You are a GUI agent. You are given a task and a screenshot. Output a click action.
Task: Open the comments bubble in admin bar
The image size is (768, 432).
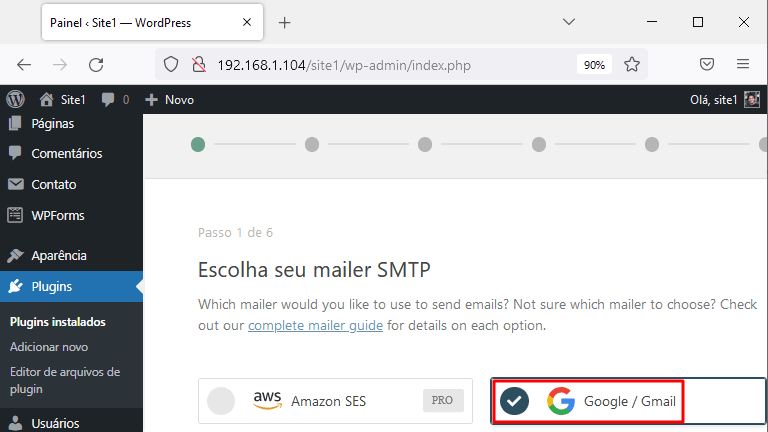(x=108, y=99)
